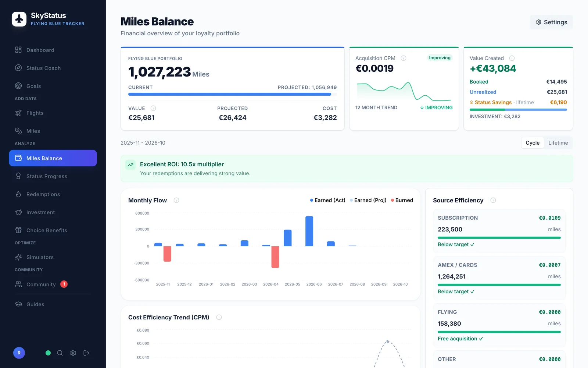
Task: Click the Community notification badge
Action: tap(64, 284)
